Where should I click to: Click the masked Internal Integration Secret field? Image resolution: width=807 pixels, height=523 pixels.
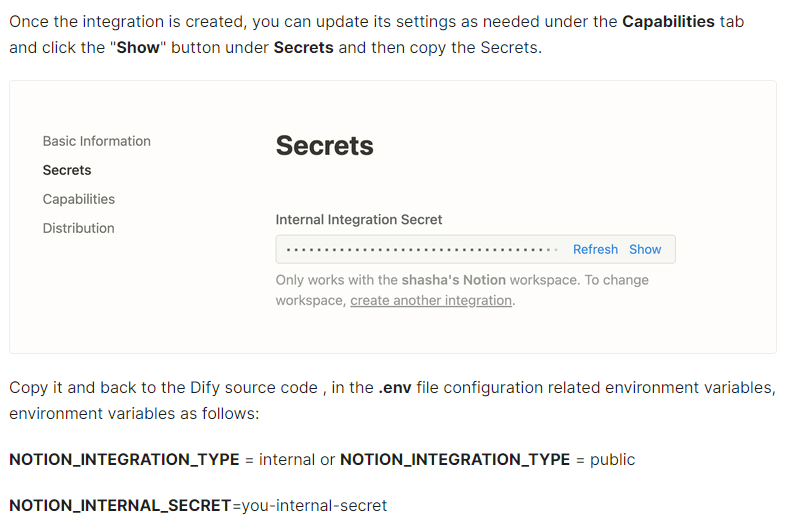tap(420, 249)
